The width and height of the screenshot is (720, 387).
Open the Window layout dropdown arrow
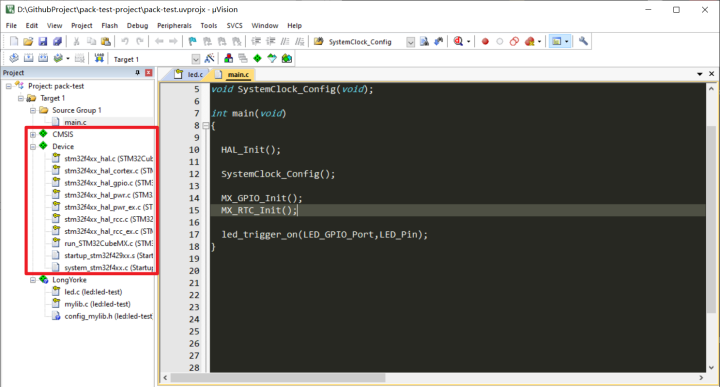(567, 42)
